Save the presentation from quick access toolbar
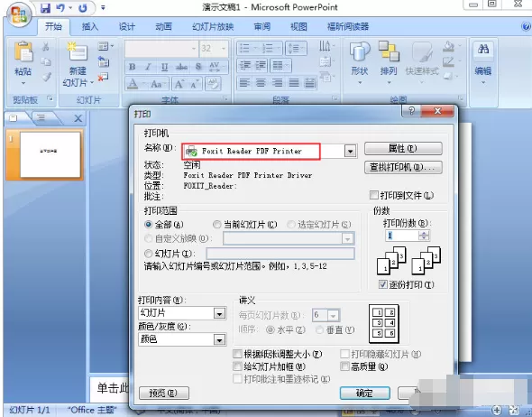Screen dimensions: 532x417 coord(45,8)
